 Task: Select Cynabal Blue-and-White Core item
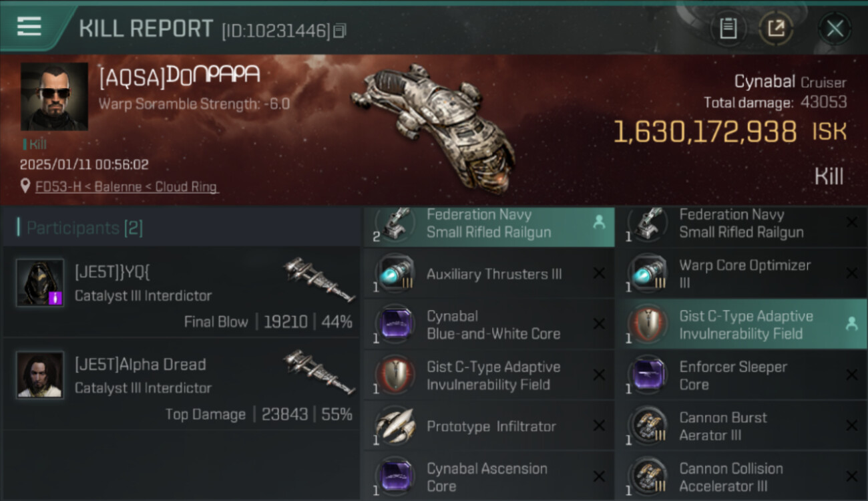(x=487, y=325)
